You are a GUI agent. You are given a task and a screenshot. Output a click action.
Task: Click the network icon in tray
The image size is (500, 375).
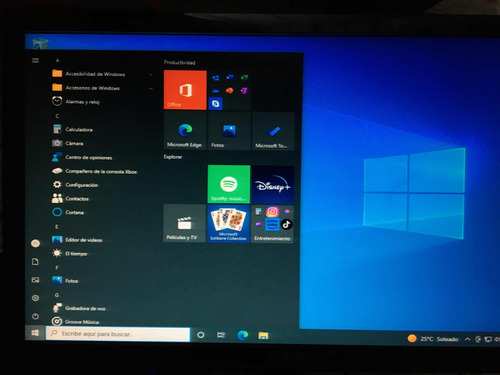(488, 339)
